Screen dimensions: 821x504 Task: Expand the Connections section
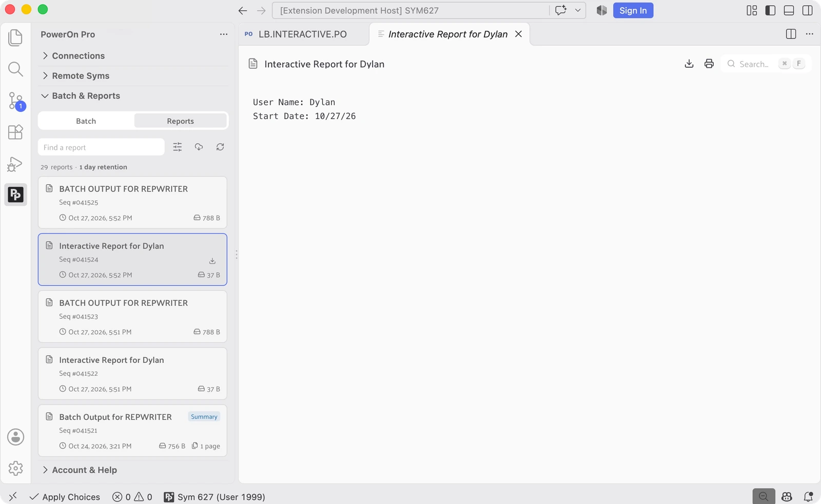(x=133, y=55)
